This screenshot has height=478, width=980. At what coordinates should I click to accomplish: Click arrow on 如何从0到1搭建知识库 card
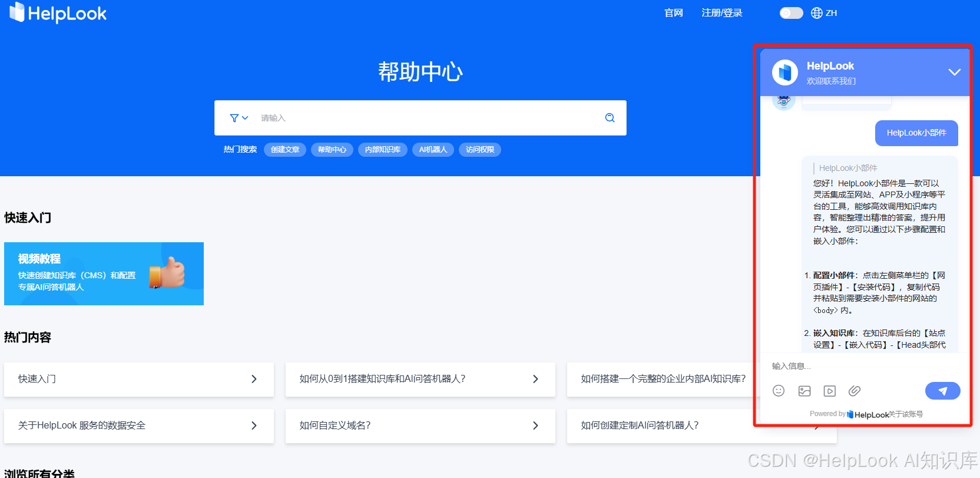point(535,379)
